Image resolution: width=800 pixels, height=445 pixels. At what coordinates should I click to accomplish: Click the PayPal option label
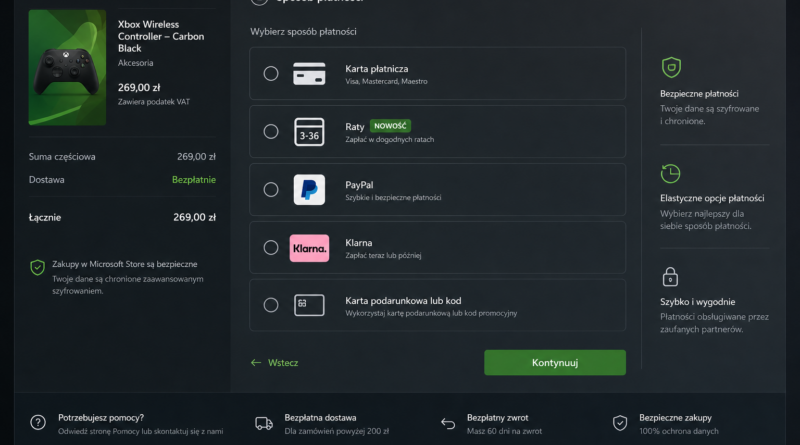[x=359, y=185]
